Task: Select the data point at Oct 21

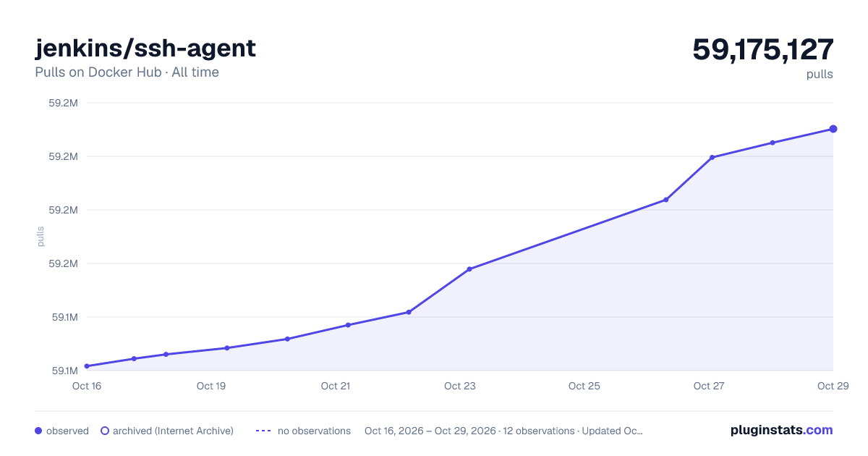Action: click(348, 325)
